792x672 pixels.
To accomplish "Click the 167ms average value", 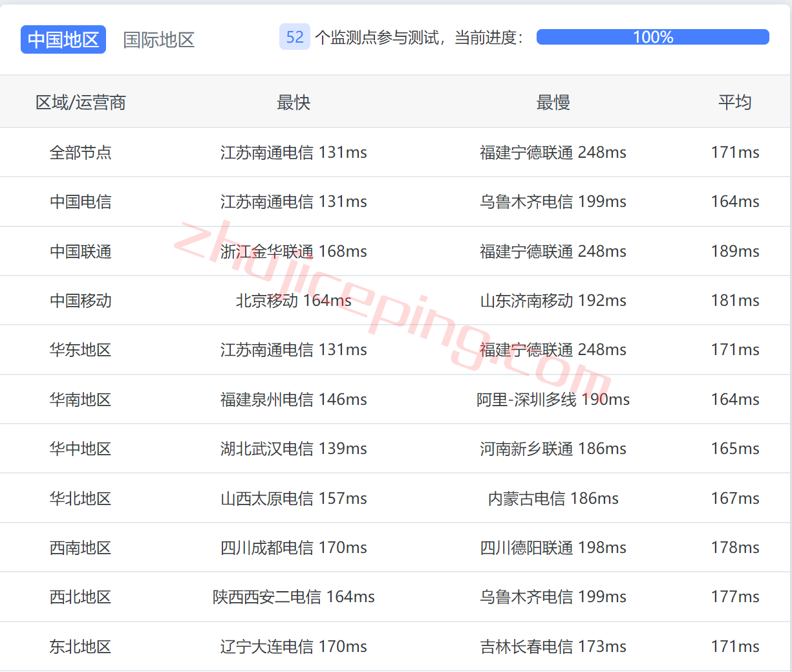I will pos(735,498).
